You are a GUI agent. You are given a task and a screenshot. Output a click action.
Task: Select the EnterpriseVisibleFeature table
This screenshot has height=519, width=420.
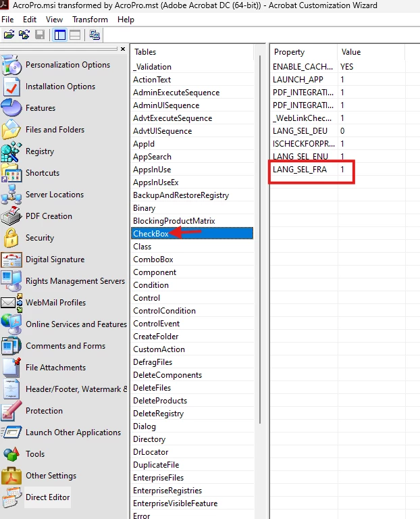(192, 503)
